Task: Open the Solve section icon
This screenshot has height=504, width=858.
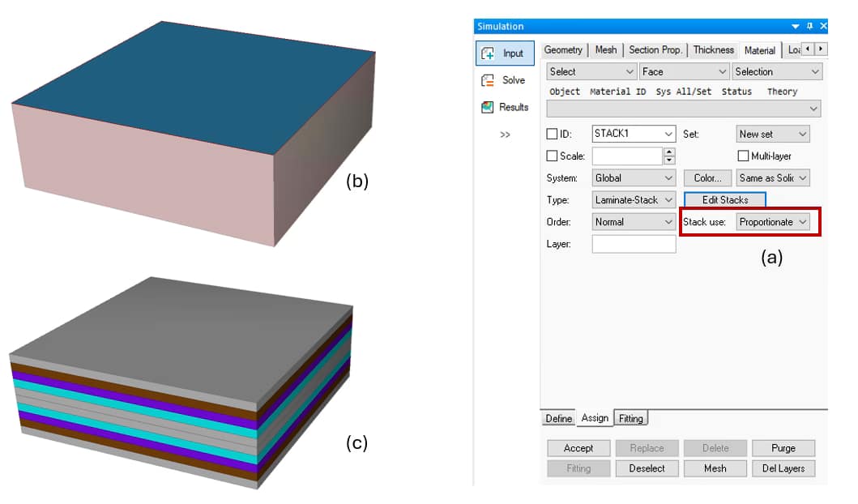Action: (x=488, y=80)
